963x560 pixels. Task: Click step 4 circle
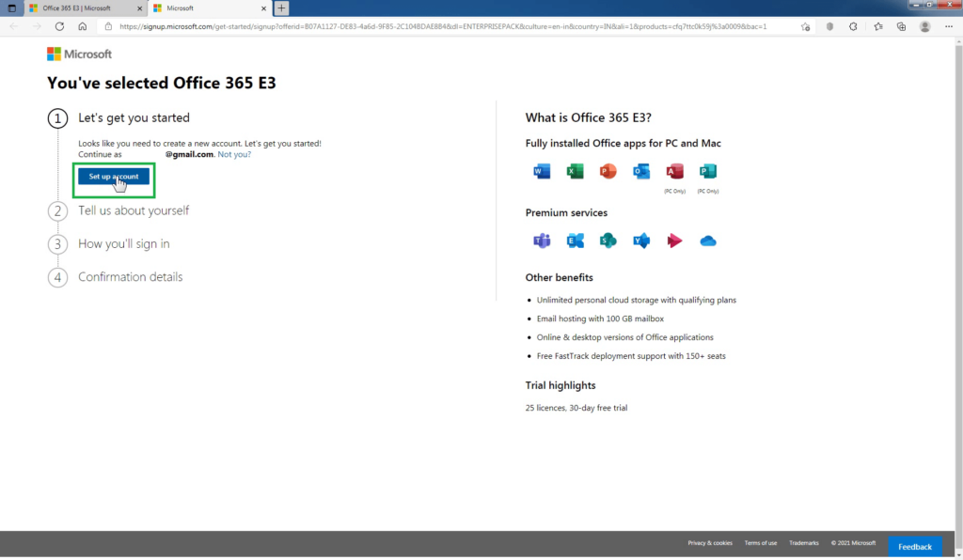[57, 277]
